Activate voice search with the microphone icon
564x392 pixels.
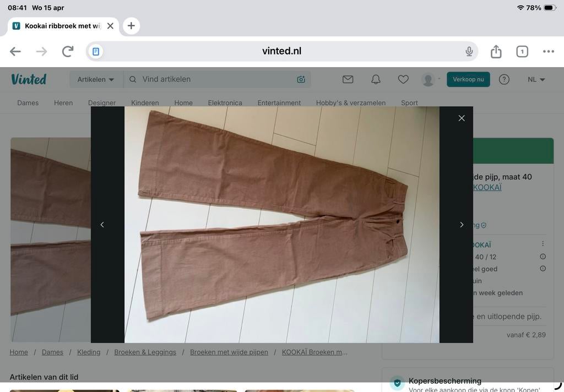point(469,51)
